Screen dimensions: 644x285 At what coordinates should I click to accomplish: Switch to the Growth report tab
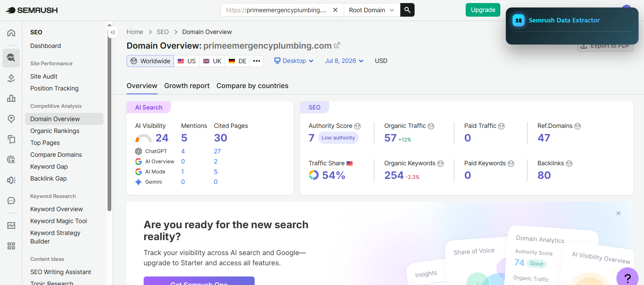pos(187,86)
